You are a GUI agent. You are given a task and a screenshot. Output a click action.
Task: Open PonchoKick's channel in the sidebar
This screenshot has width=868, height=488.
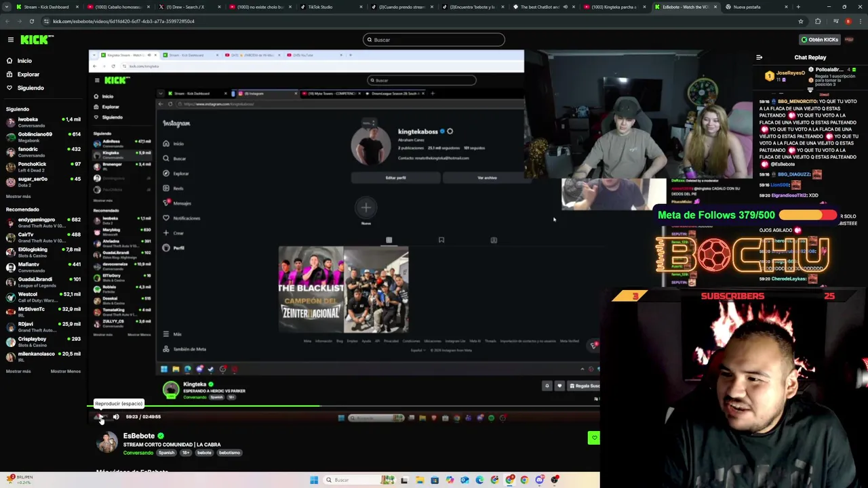[x=42, y=167]
